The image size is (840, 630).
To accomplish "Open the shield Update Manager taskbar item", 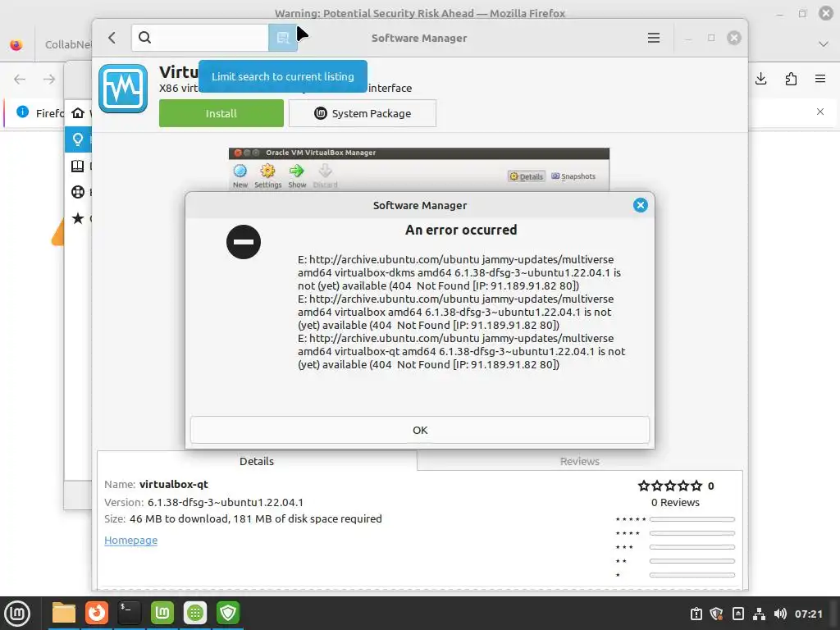I will tap(228, 613).
